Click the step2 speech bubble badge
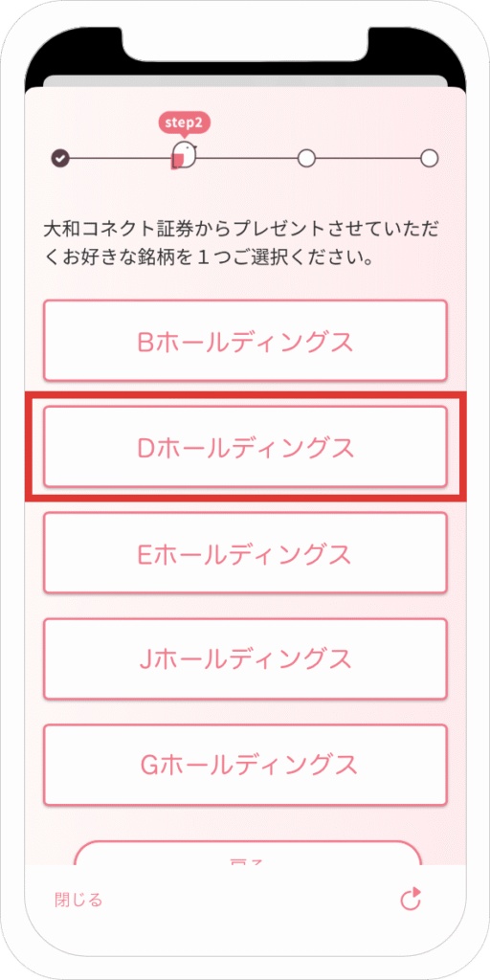Image resolution: width=490 pixels, height=980 pixels. click(184, 123)
